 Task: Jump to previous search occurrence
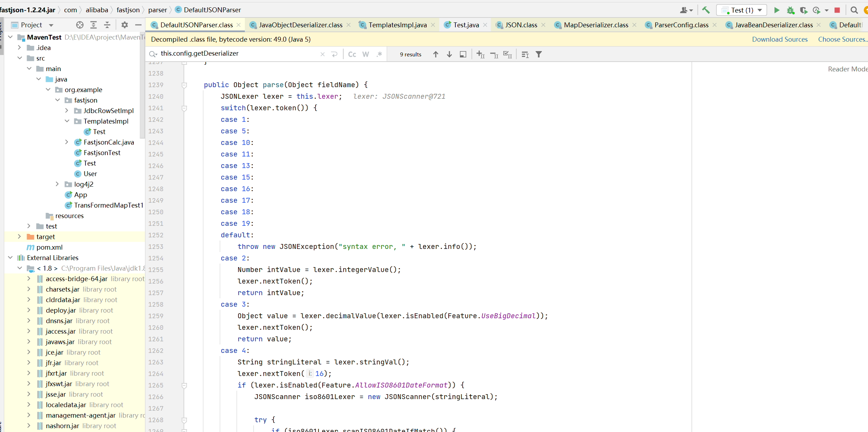tap(435, 54)
